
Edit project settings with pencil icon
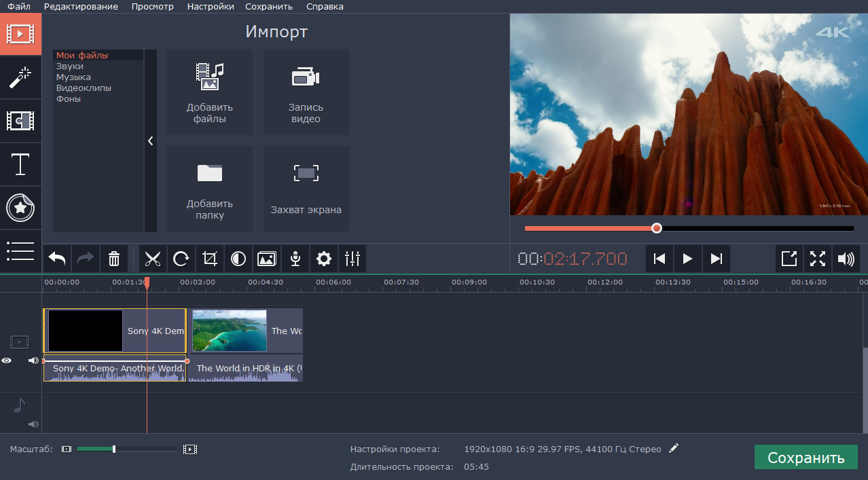(674, 449)
